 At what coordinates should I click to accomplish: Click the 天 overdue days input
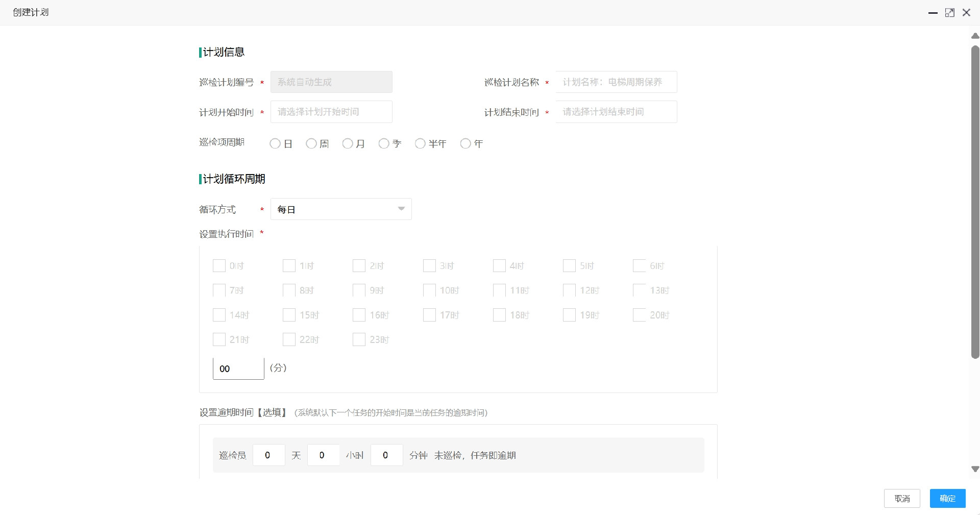268,455
